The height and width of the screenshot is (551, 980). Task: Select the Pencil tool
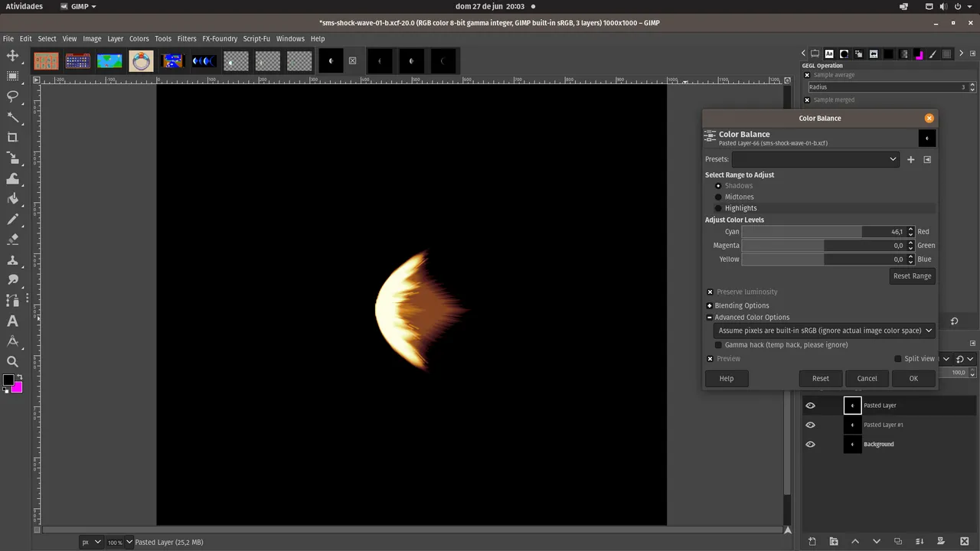[13, 219]
